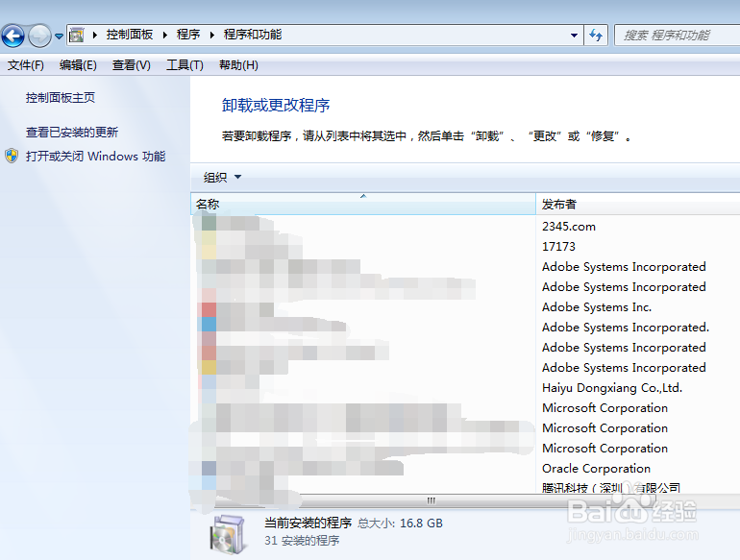Click the shield icon beside Windows 功能
The image size is (740, 560).
(x=12, y=156)
